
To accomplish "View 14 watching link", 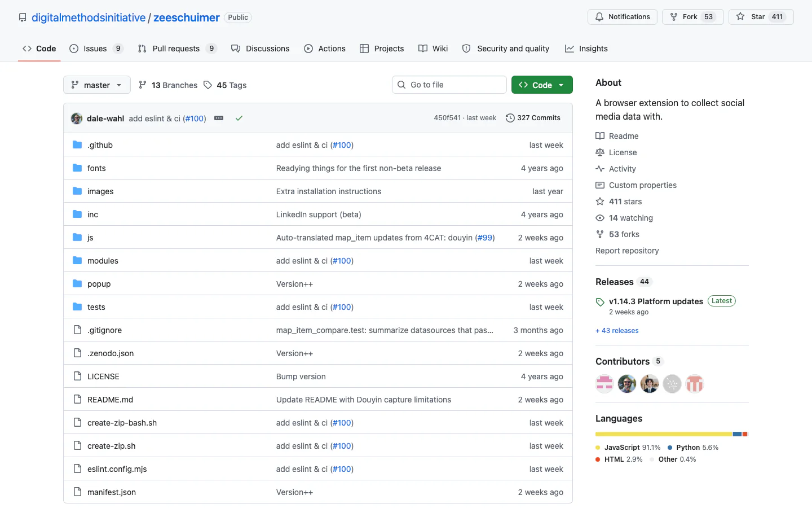I will pyautogui.click(x=624, y=218).
